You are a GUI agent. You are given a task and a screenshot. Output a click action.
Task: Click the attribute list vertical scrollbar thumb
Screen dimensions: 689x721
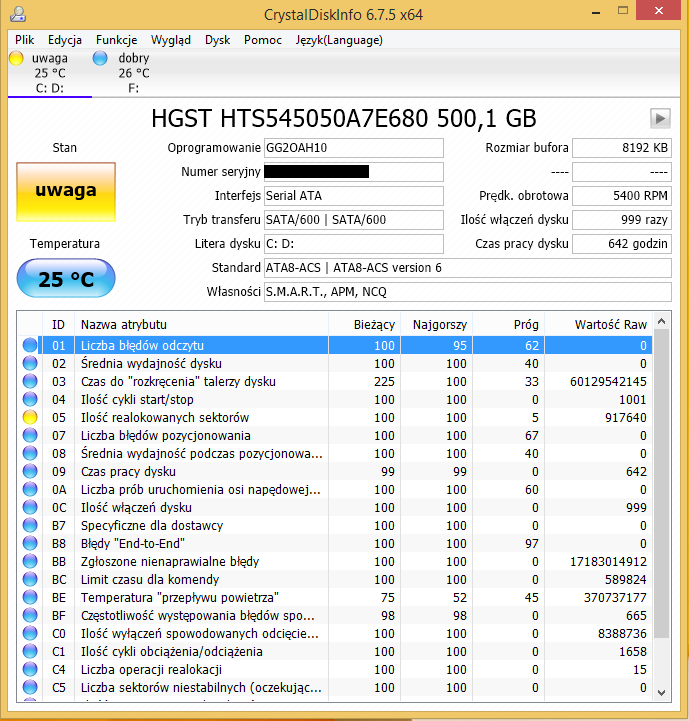[x=661, y=484]
